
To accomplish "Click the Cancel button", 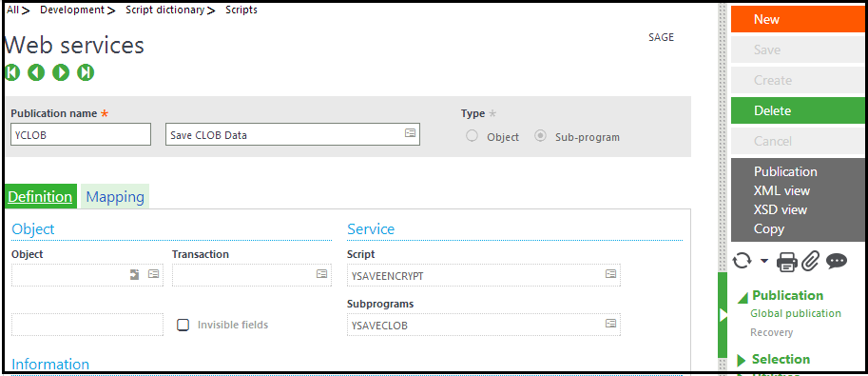I will pos(798,142).
